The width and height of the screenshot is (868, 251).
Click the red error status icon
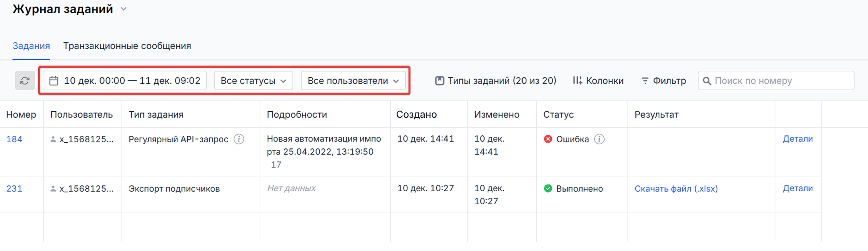tap(548, 139)
